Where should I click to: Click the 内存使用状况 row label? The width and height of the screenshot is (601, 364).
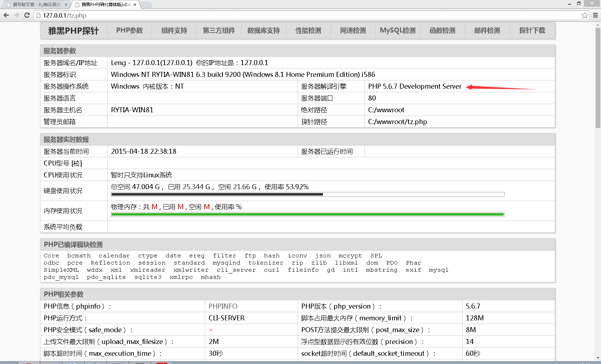tap(63, 211)
